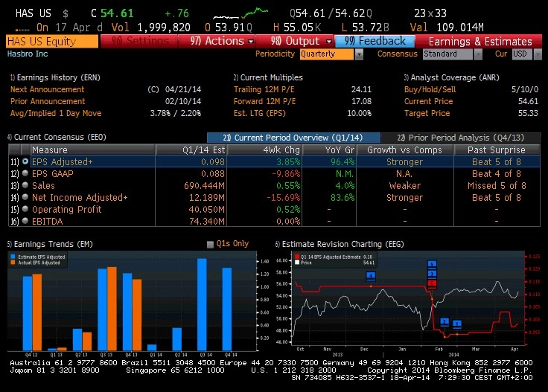The height and width of the screenshot is (392, 548).
Task: Switch to Prior Period Analysis (Q4/13) tab
Action: 461,138
